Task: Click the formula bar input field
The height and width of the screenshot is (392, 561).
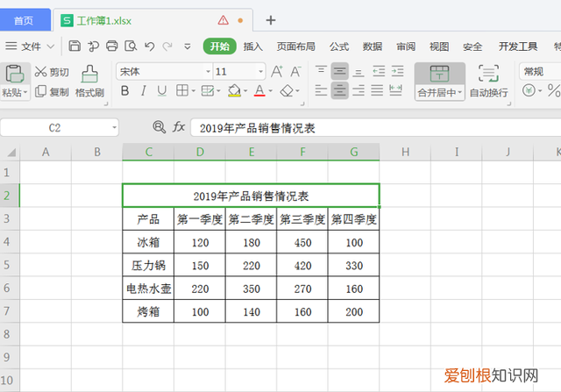Action: click(x=376, y=128)
